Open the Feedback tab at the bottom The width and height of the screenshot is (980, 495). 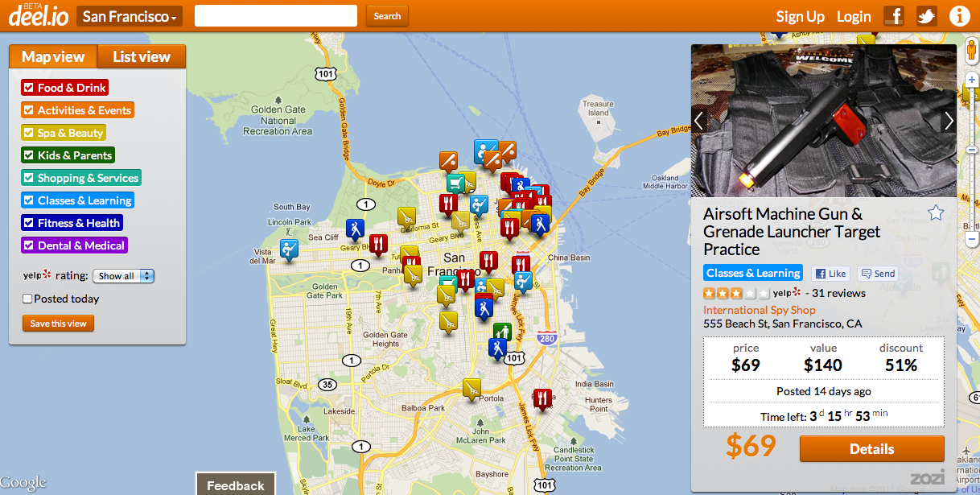coord(236,485)
